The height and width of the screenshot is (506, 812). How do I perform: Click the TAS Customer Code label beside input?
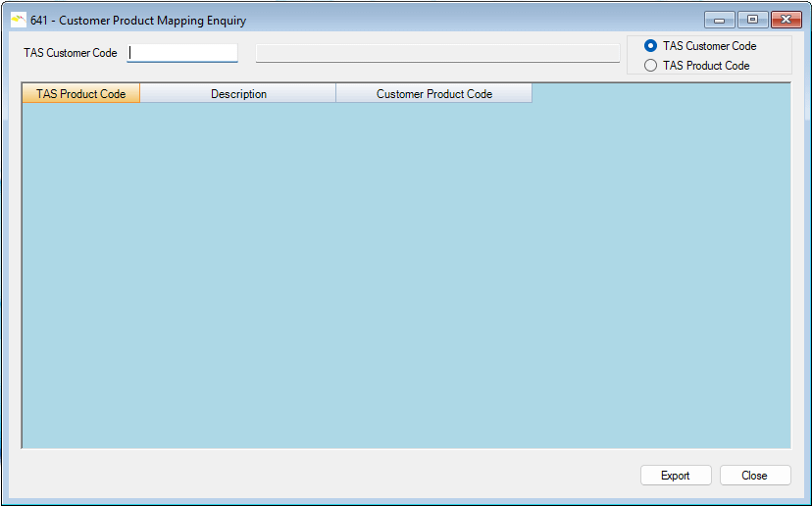(x=71, y=53)
